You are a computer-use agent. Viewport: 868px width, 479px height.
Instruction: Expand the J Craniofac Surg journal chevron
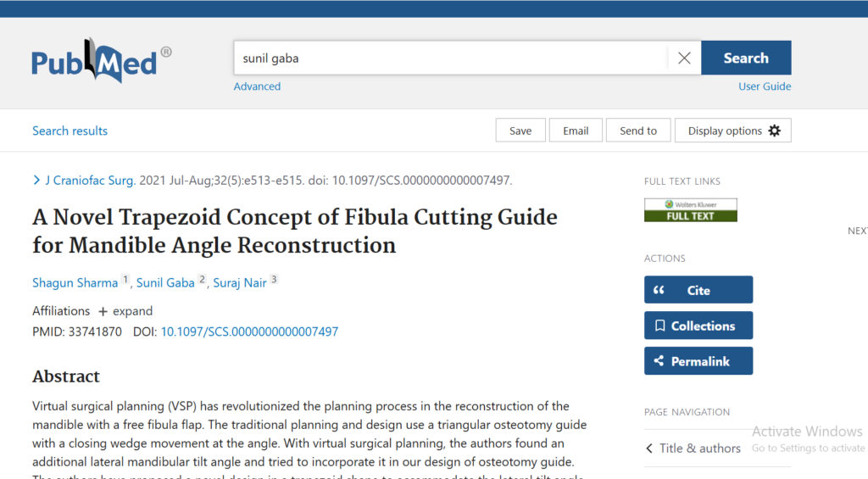(x=36, y=180)
